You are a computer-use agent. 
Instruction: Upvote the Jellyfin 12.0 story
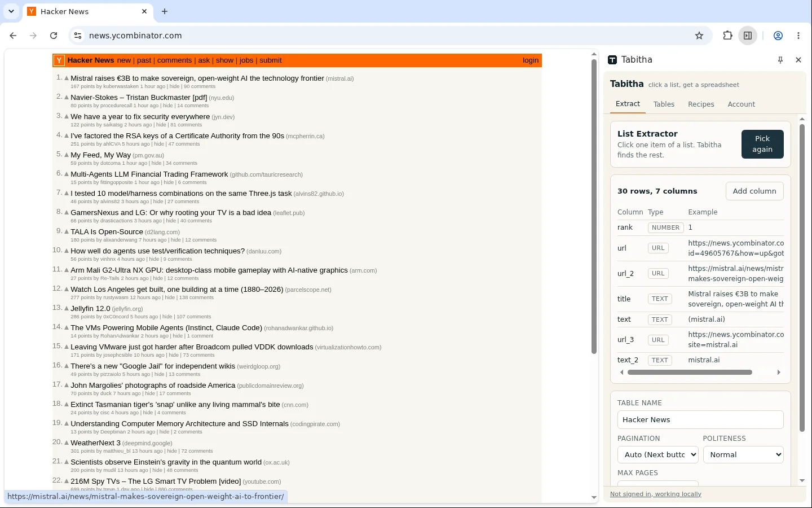(x=67, y=309)
